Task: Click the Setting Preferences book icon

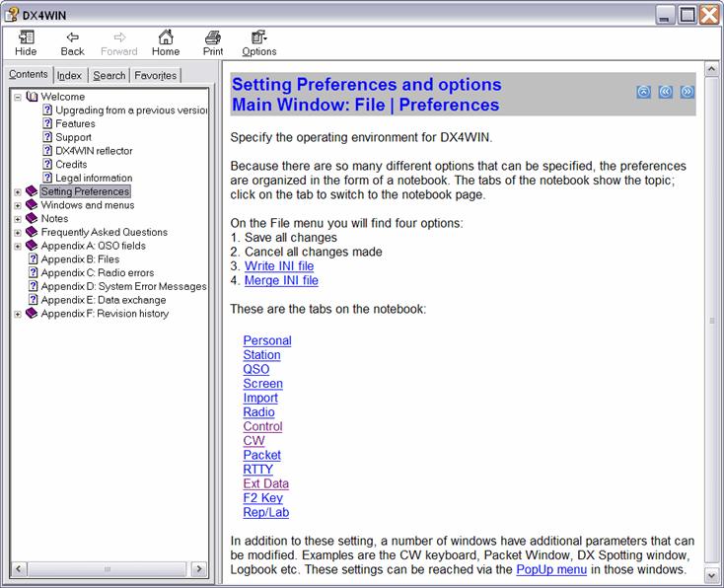Action: tap(32, 191)
